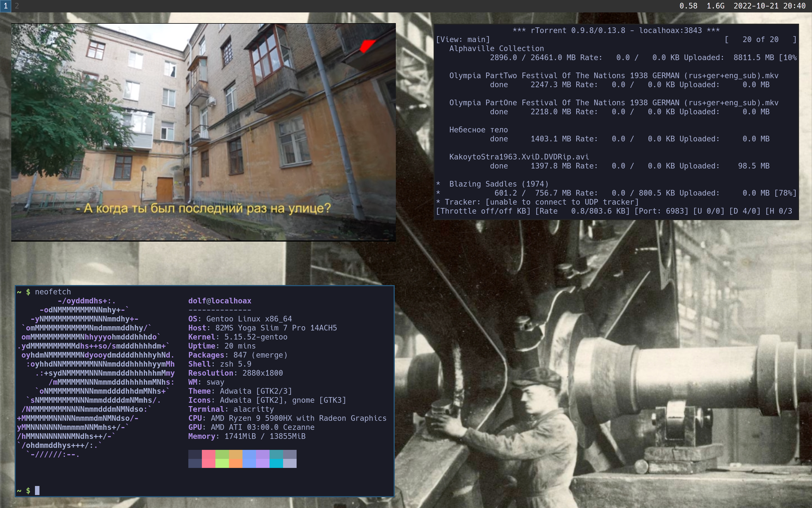The width and height of the screenshot is (812, 508).
Task: Click the Memory: 1741MiB / 13855MiB line
Action: tap(247, 436)
